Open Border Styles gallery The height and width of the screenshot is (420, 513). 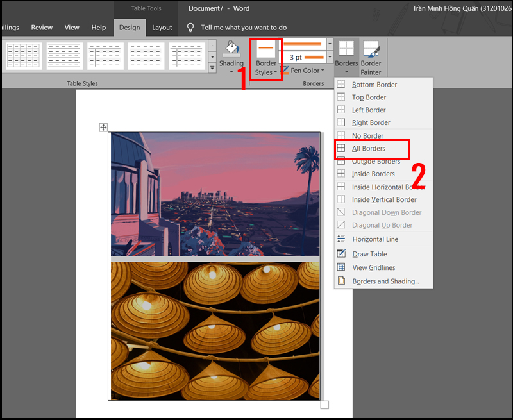coord(265,59)
